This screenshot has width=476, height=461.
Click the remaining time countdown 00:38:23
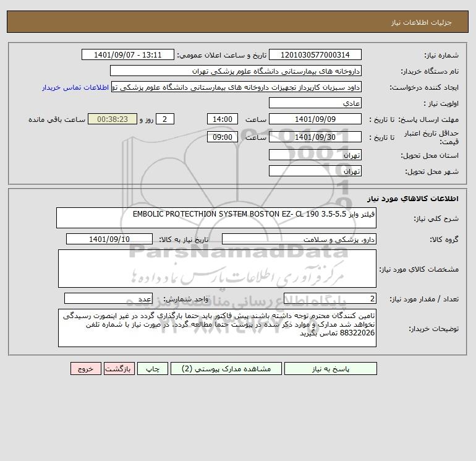(113, 119)
